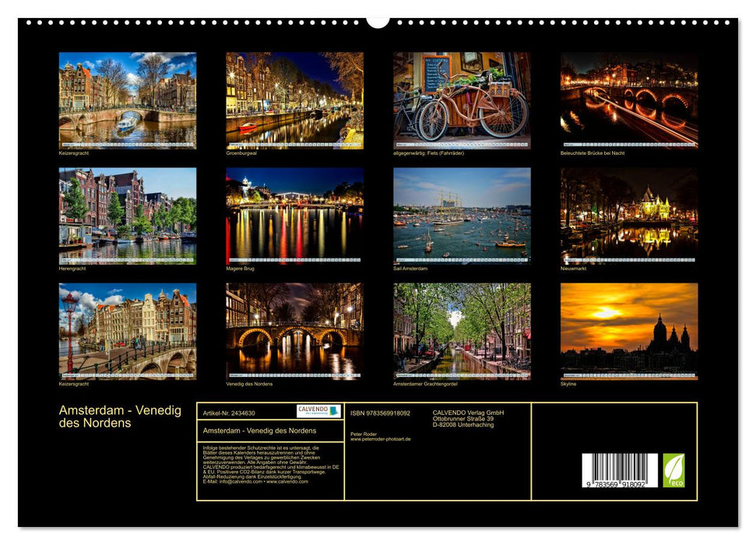Click the author name 'Peter Roder'
Viewport: 756px width, 545px height.
364,434
